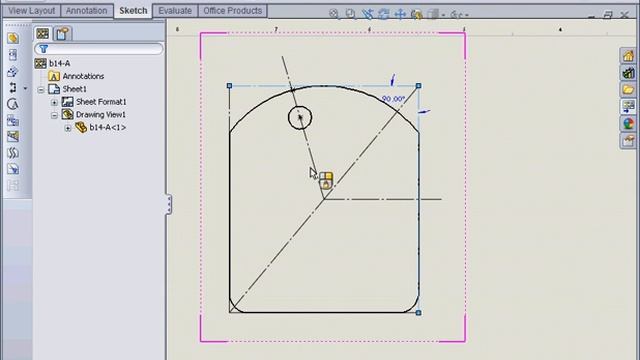Expand the b14-A<1> part node

click(68, 128)
